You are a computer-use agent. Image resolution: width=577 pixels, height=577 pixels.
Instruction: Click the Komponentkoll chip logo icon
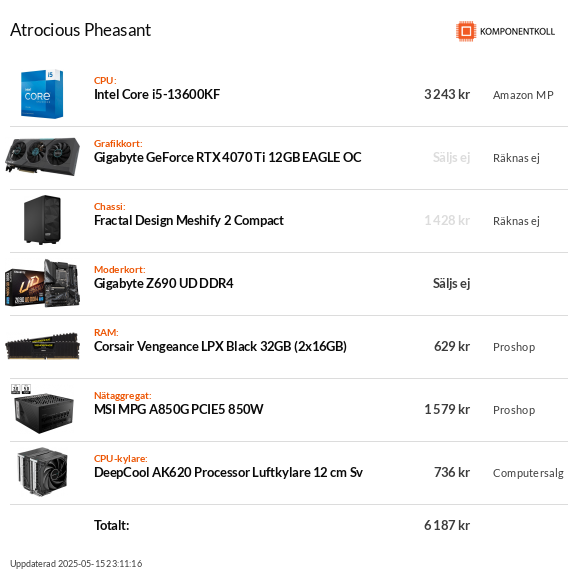466,31
